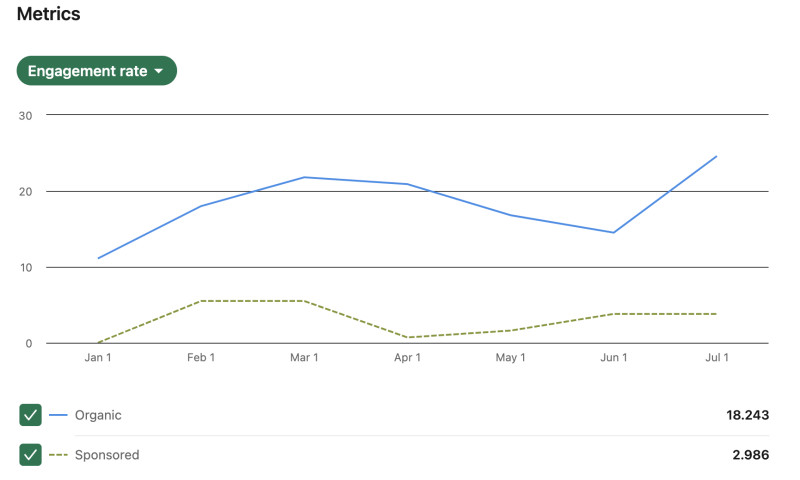Uncheck the Organic checkbox

pos(30,415)
